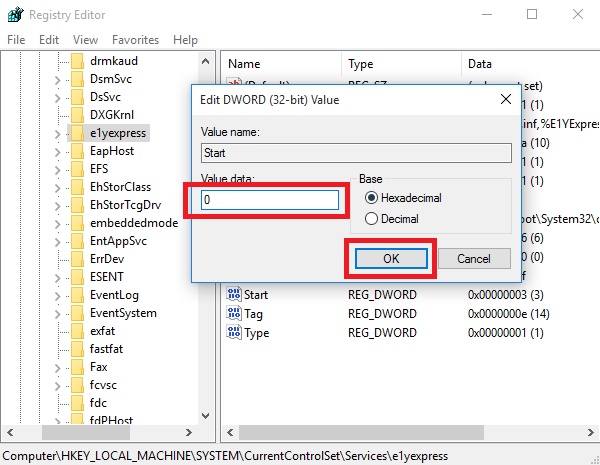Select the Type value name
The height and width of the screenshot is (465, 600).
tap(257, 333)
